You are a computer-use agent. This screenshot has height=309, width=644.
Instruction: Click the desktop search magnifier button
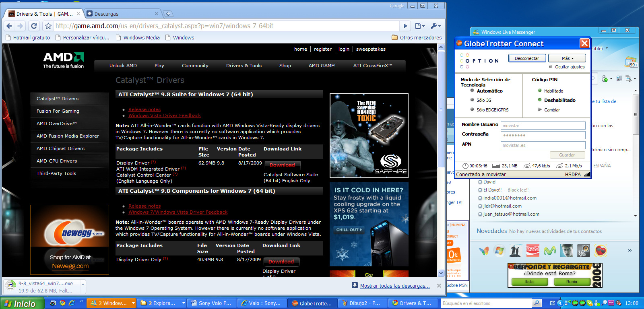pos(536,303)
